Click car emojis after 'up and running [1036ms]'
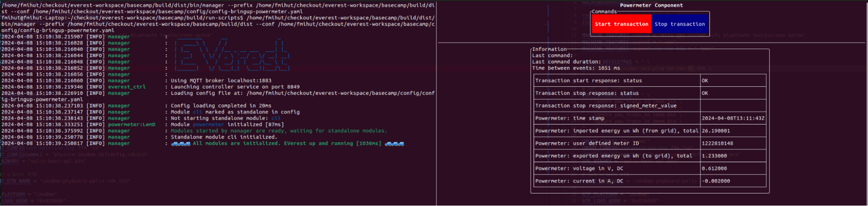Viewport: 868px width, 206px height. [x=394, y=144]
